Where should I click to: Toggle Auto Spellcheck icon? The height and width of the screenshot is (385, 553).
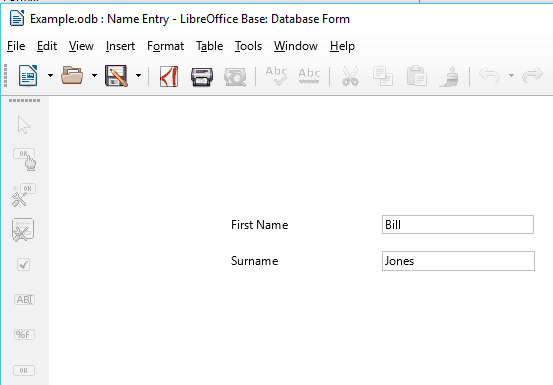tap(309, 76)
